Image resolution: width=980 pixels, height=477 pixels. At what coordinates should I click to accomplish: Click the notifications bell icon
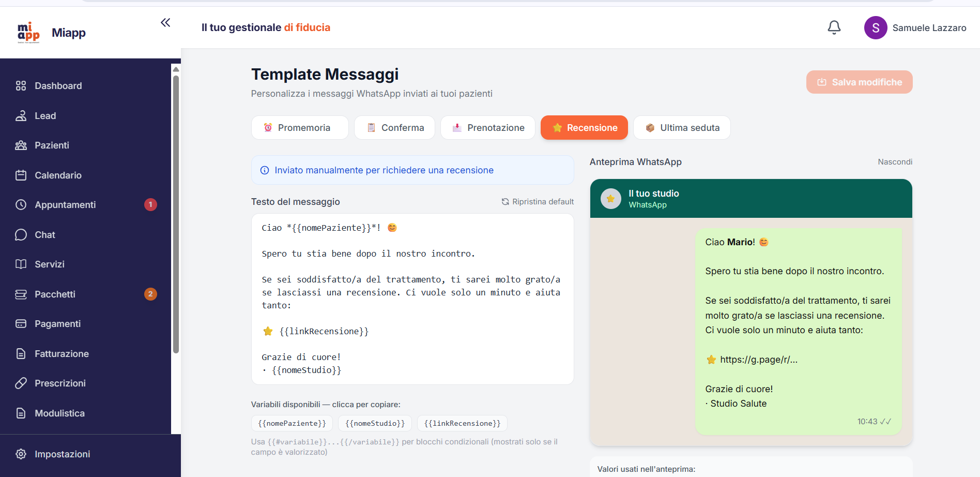click(834, 27)
